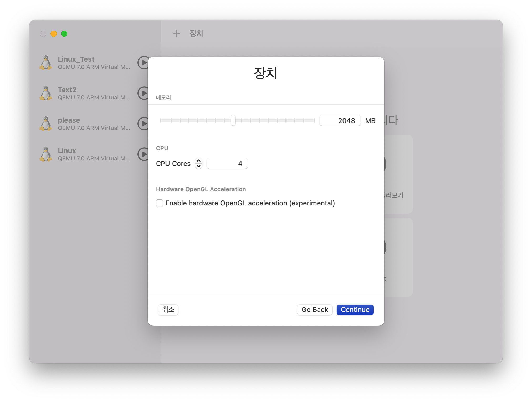Click the plus icon to add VM

[x=176, y=33]
